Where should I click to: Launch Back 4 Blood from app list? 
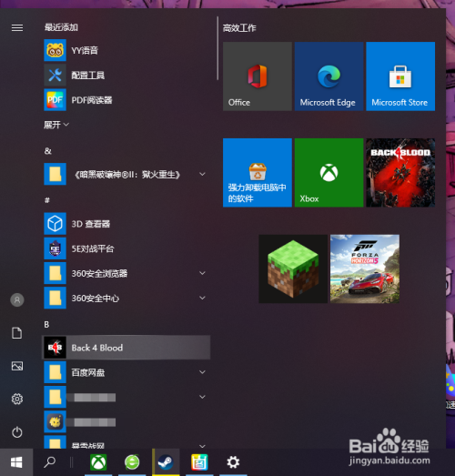(126, 348)
